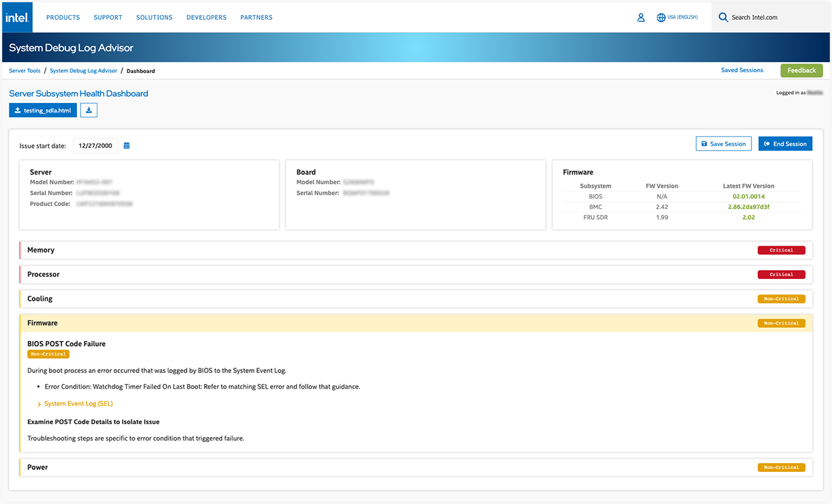The image size is (832, 504).
Task: Go to System Debug Log Advisor breadcrumb
Action: tap(83, 71)
